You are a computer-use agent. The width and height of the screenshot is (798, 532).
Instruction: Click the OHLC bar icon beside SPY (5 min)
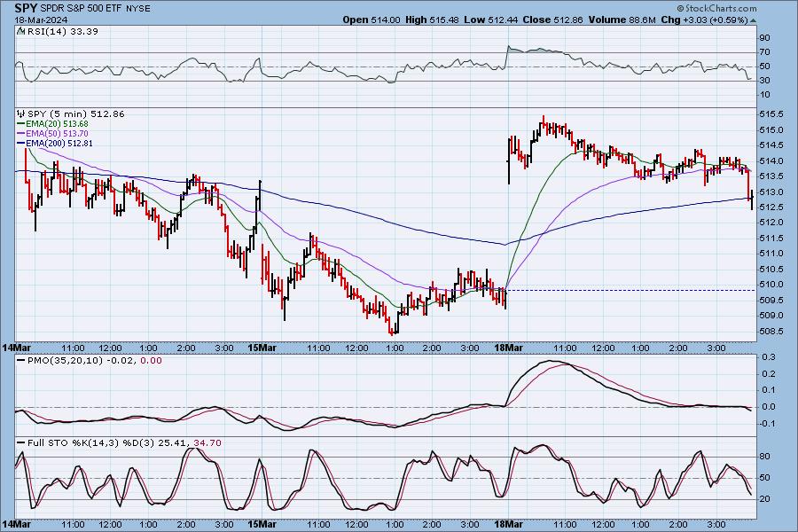21,113
